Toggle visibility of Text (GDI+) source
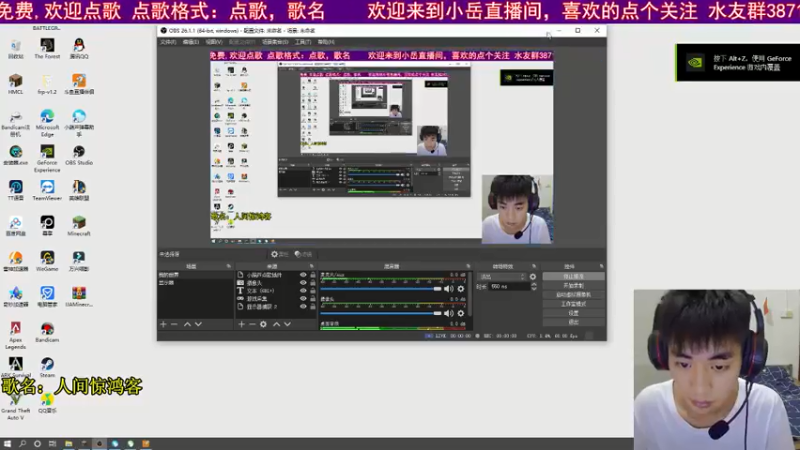Viewport: 800px width, 450px height. (x=303, y=291)
